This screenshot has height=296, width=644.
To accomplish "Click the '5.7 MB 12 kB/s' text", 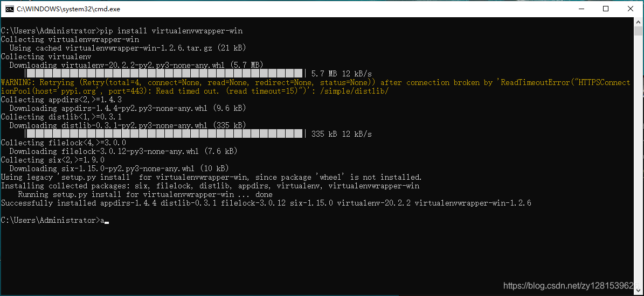I will (x=342, y=74).
